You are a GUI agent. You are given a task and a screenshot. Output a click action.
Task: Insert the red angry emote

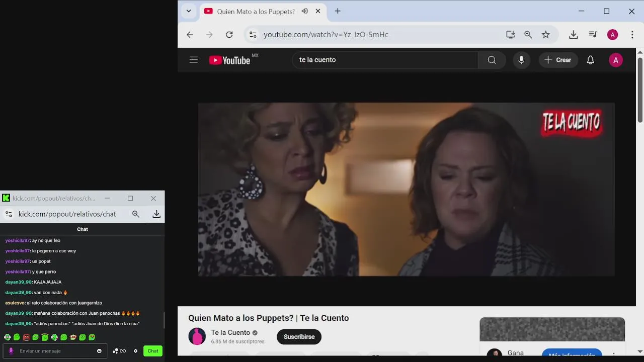(x=26, y=337)
